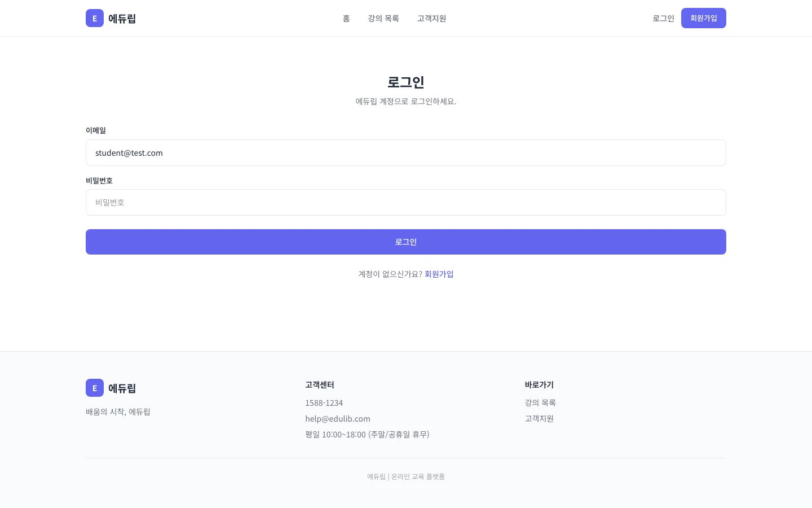Click the 'E' logo icon in the footer
Image resolution: width=812 pixels, height=508 pixels.
click(x=94, y=388)
